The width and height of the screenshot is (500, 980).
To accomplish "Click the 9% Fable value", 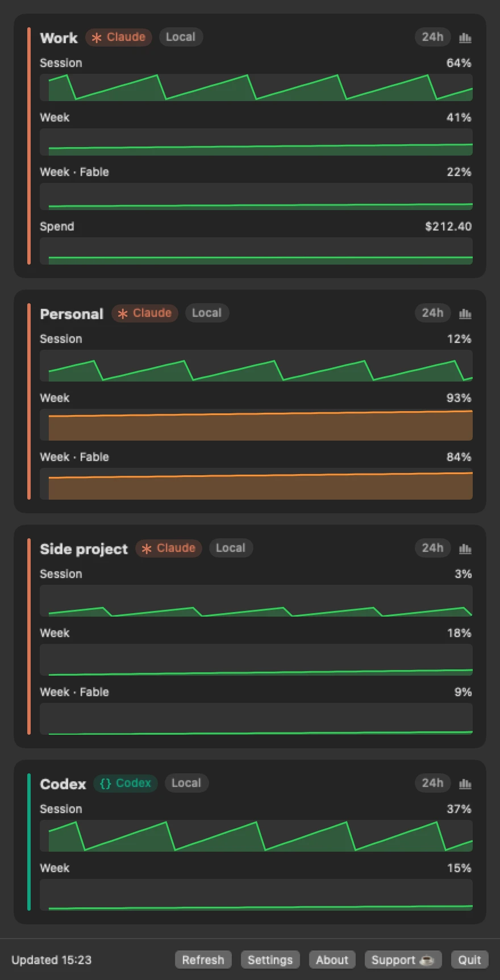I will (463, 692).
